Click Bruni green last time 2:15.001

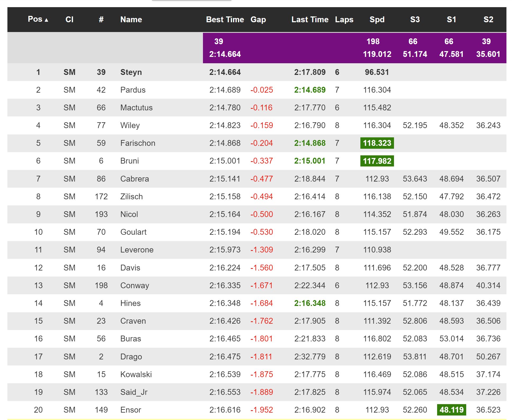310,161
